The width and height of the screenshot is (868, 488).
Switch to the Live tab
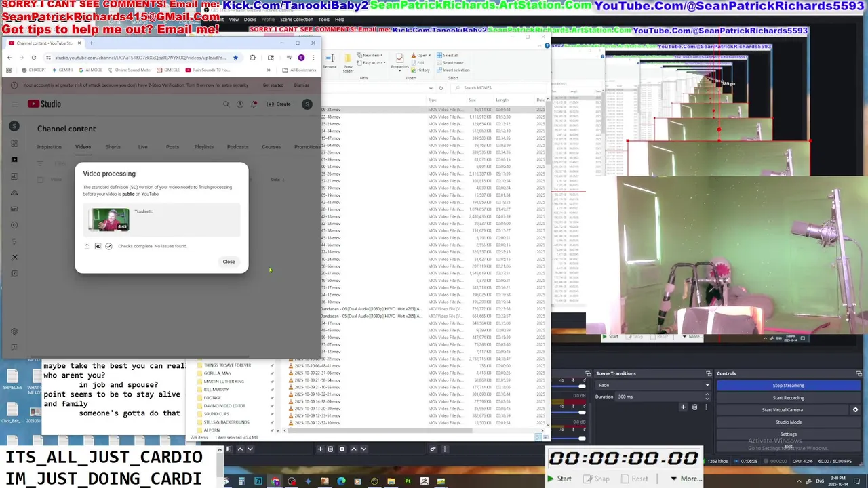pyautogui.click(x=142, y=147)
